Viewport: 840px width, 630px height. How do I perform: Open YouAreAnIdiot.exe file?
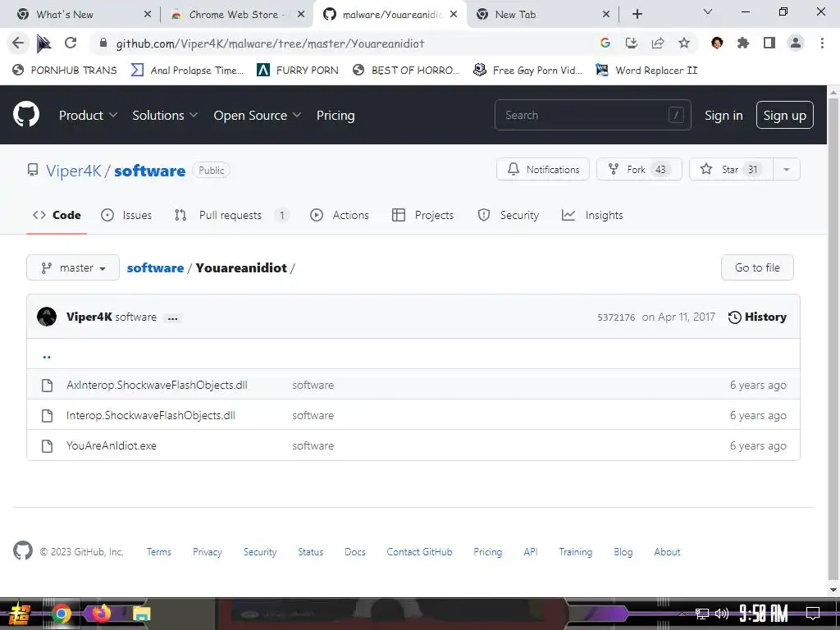[x=112, y=445]
